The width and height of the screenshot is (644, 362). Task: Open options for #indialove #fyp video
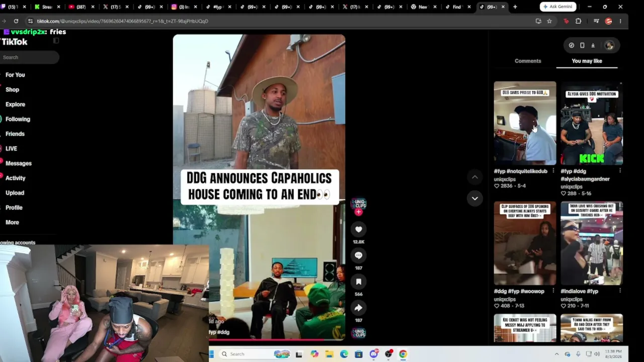[620, 291]
